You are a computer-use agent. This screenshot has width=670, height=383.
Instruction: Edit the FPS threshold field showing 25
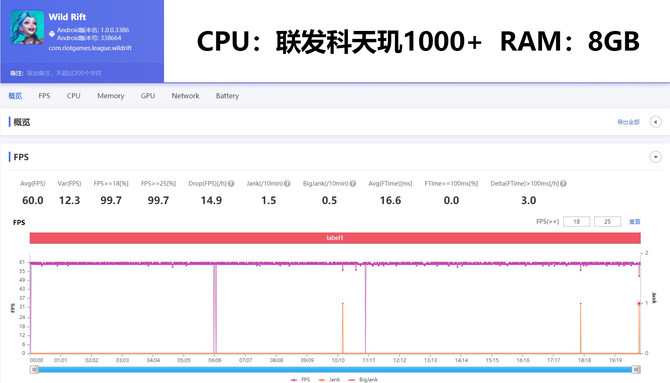tap(607, 221)
